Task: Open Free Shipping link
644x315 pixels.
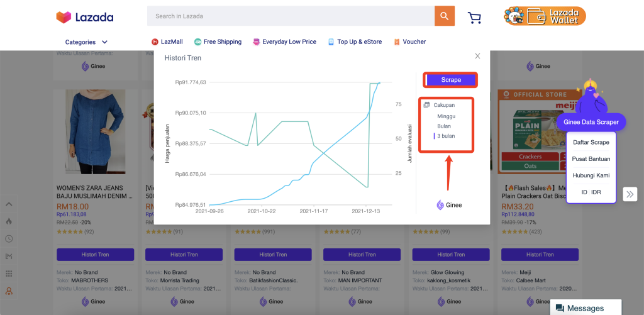Action: point(218,42)
